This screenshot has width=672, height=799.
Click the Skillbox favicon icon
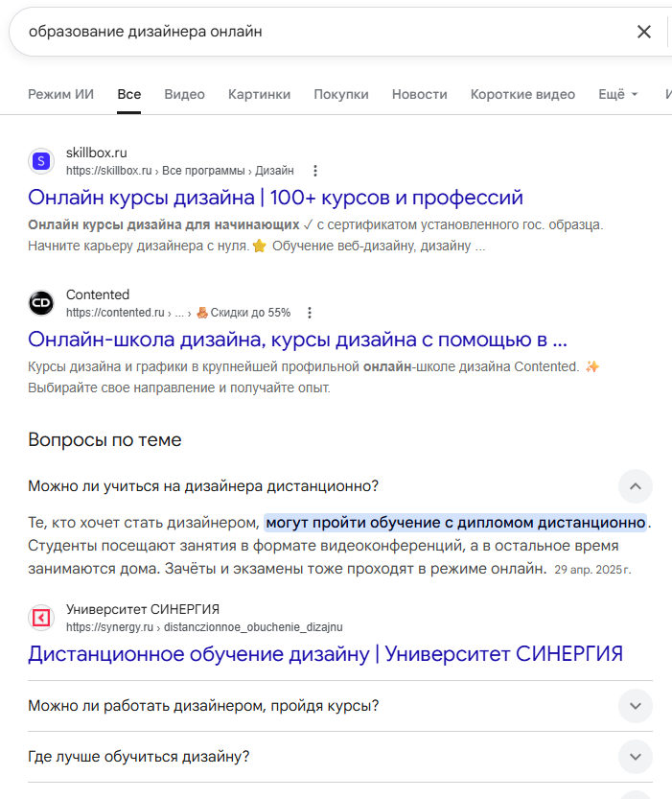tap(41, 161)
